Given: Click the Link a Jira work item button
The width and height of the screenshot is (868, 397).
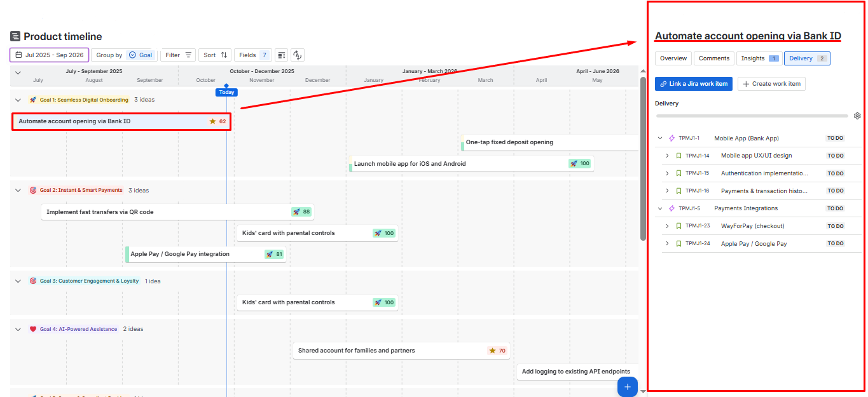Looking at the screenshot, I should click(x=693, y=84).
